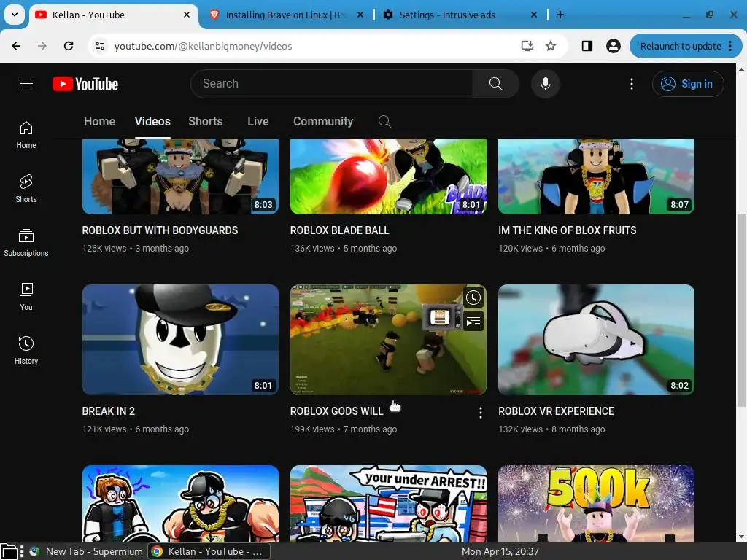Switch to channel Shorts tab
The image size is (747, 560).
(x=205, y=122)
